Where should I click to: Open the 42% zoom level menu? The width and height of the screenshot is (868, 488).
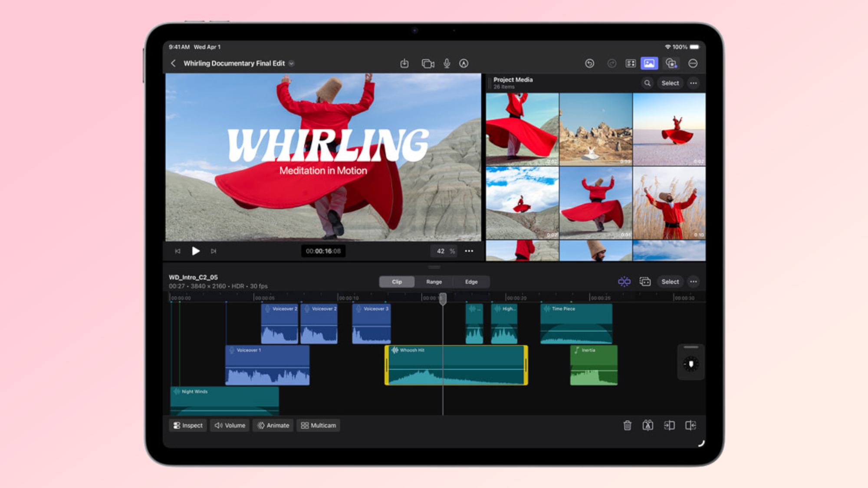coord(444,251)
